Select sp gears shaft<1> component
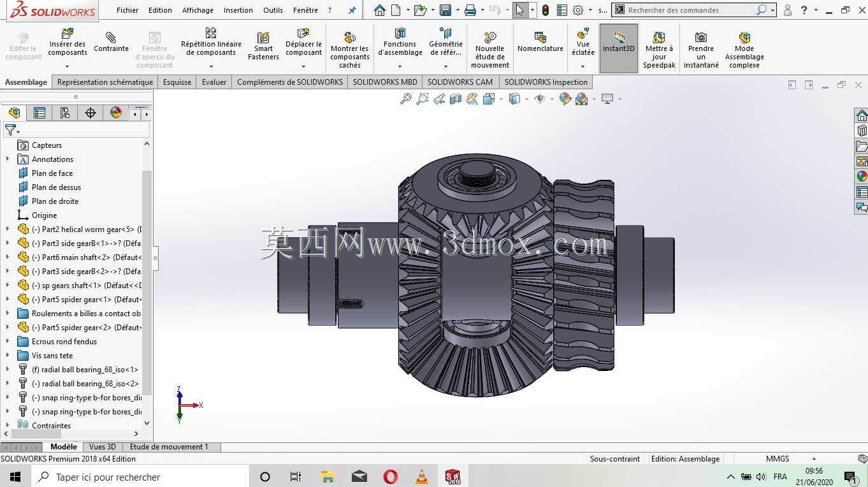Image resolution: width=868 pixels, height=487 pixels. (86, 286)
